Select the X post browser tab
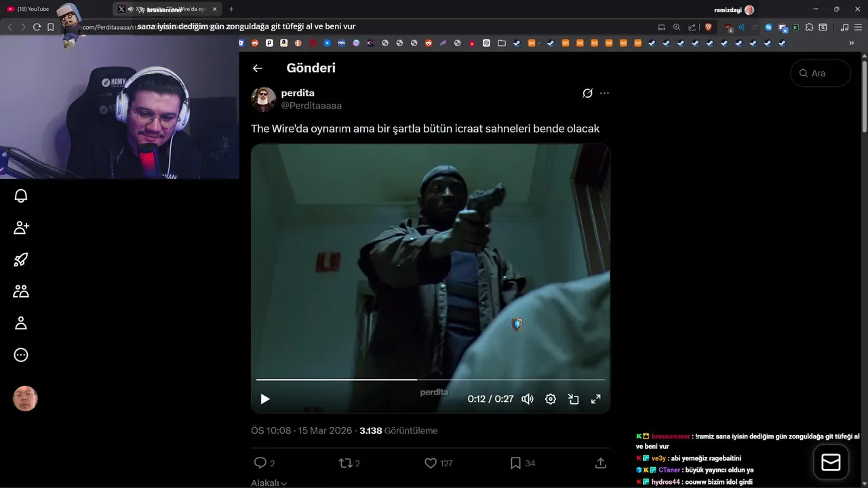 (x=166, y=9)
